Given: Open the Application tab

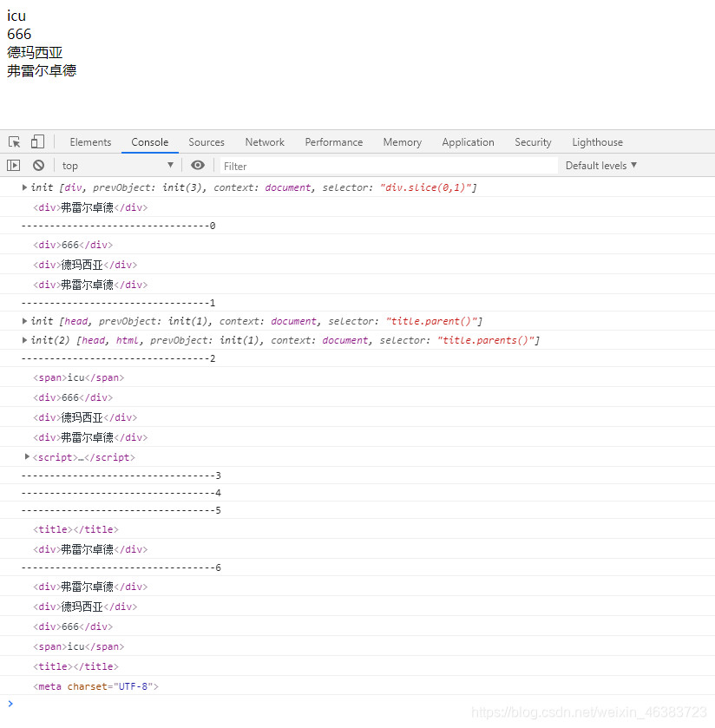Looking at the screenshot, I should click(x=468, y=142).
